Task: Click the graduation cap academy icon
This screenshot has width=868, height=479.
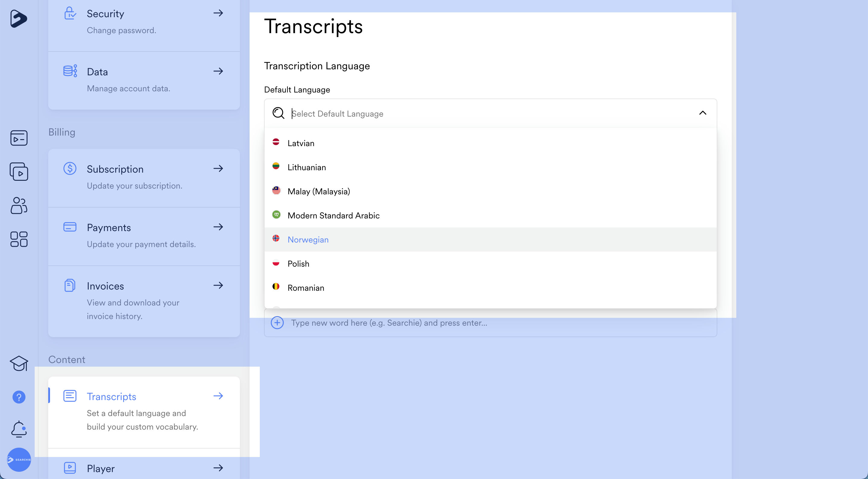Action: tap(19, 363)
